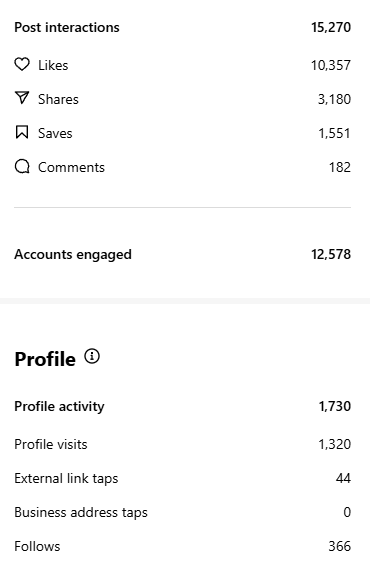Click the Business address taps label
370x567 pixels.
(x=81, y=513)
